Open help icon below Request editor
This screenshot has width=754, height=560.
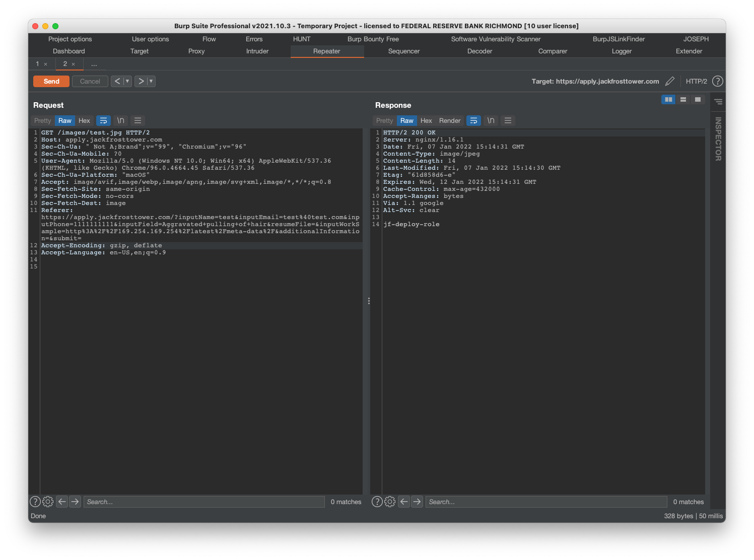click(x=35, y=502)
